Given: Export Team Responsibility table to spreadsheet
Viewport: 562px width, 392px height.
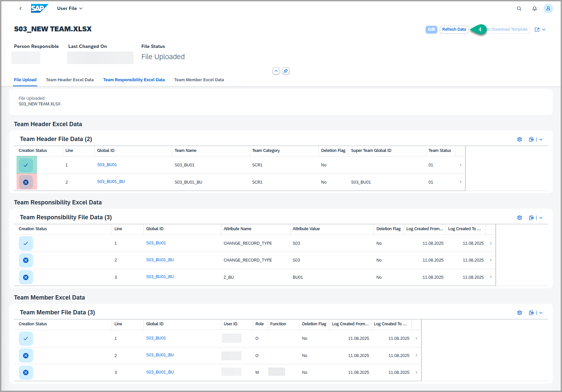Looking at the screenshot, I should tap(531, 218).
